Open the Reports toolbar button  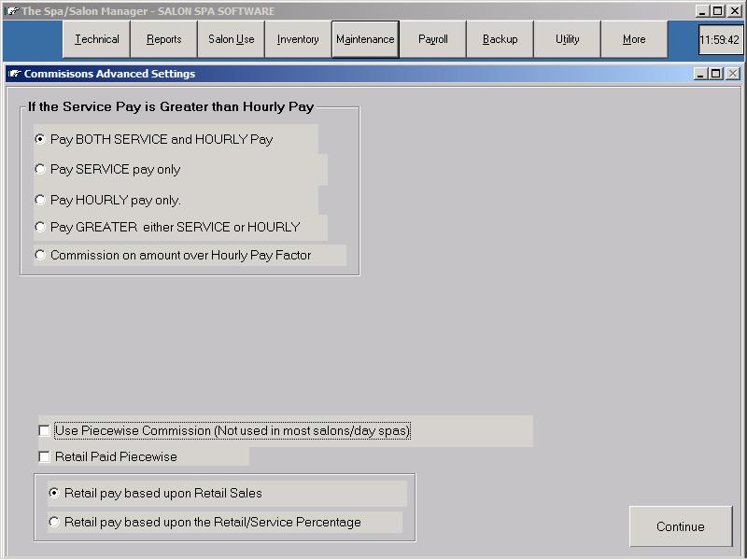[163, 39]
